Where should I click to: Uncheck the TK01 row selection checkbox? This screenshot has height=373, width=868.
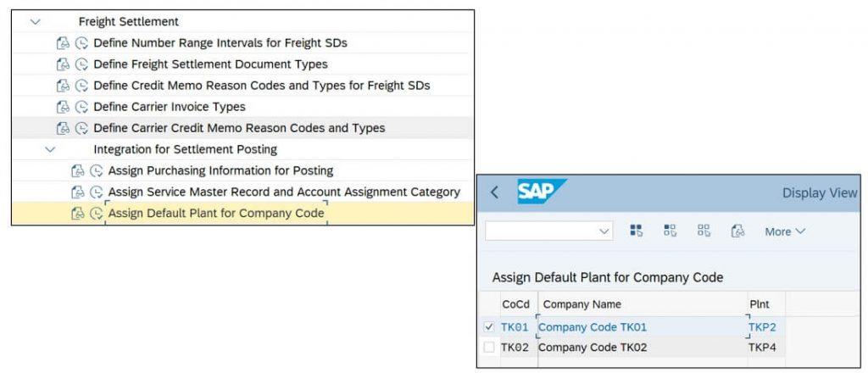(489, 327)
